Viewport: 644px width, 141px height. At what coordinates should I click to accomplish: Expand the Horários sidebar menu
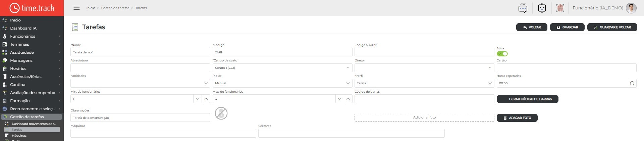coord(32,68)
